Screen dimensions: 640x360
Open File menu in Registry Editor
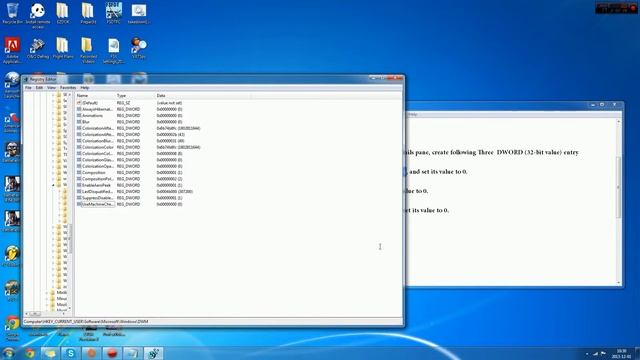[28, 88]
